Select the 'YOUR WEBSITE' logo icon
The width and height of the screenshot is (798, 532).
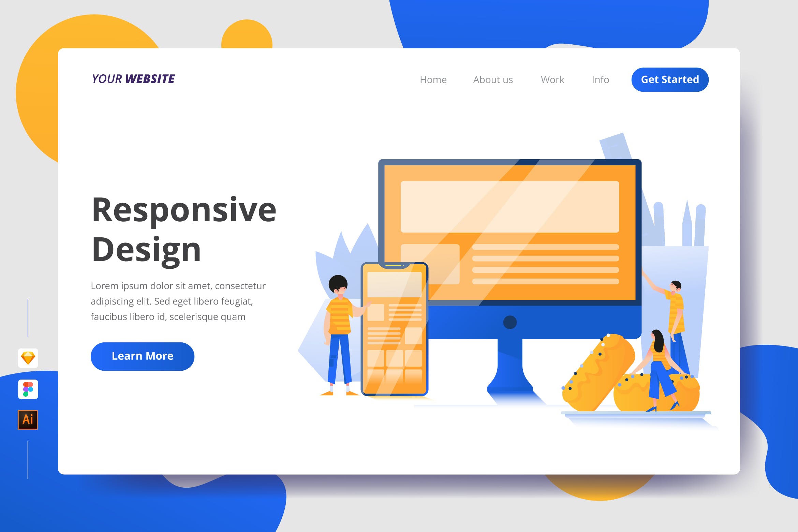(134, 79)
